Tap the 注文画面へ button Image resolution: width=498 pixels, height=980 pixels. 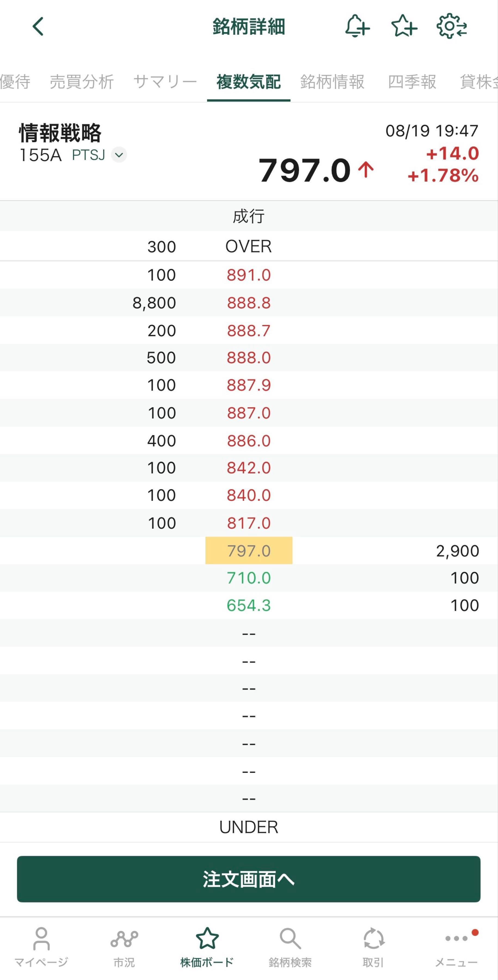[x=249, y=879]
